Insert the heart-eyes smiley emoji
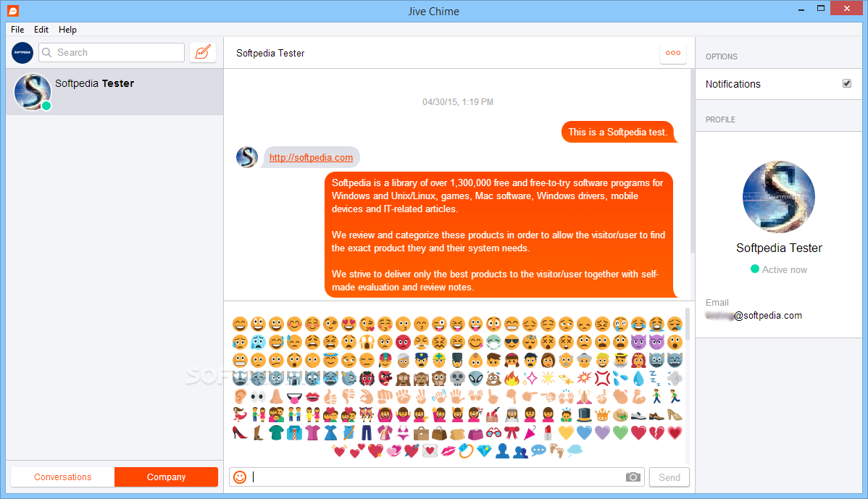 [x=349, y=324]
